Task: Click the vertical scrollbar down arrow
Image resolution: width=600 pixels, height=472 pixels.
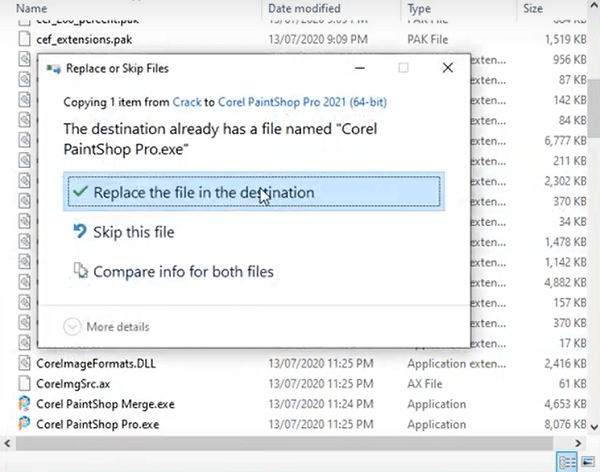Action: [x=594, y=427]
